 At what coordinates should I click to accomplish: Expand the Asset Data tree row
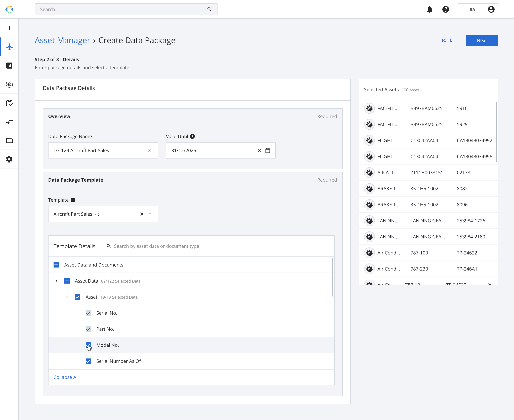pyautogui.click(x=56, y=281)
